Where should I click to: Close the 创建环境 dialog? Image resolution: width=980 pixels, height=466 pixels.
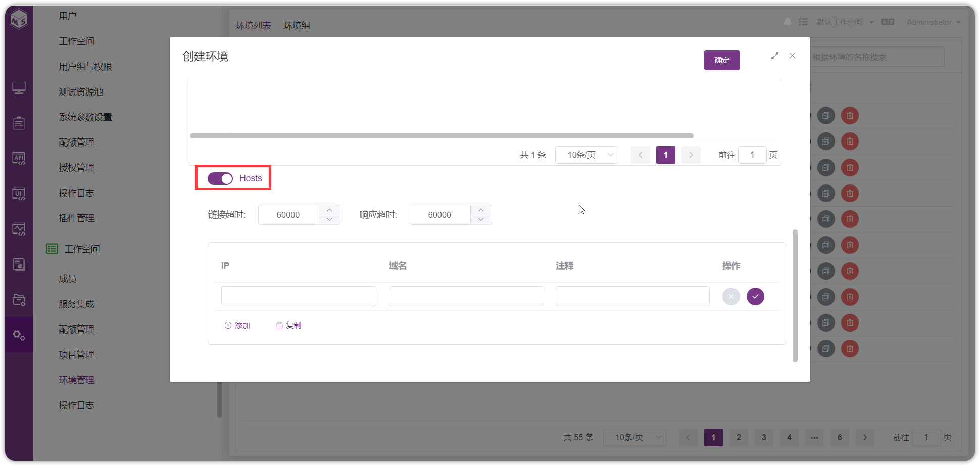point(792,56)
